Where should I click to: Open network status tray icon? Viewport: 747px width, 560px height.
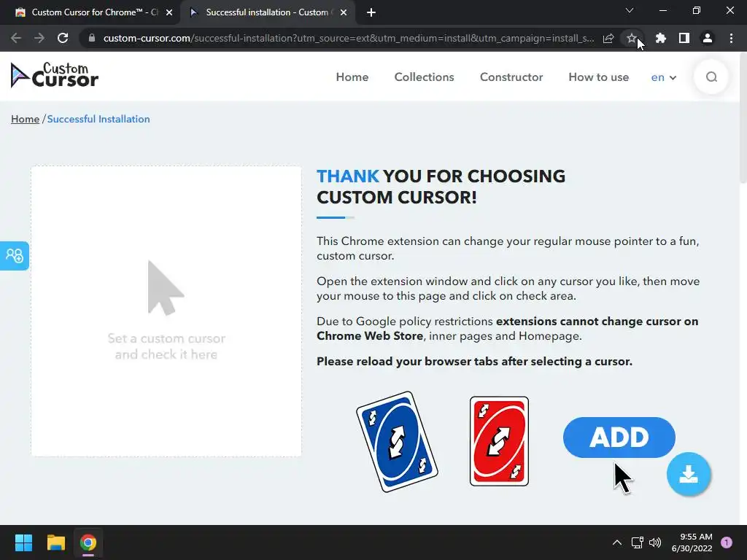[637, 542]
